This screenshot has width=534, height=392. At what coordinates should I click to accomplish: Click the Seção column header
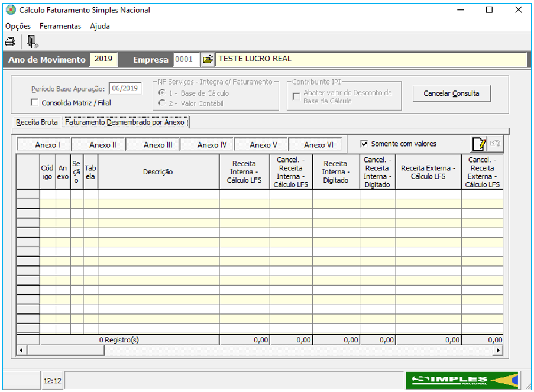pyautogui.click(x=77, y=172)
